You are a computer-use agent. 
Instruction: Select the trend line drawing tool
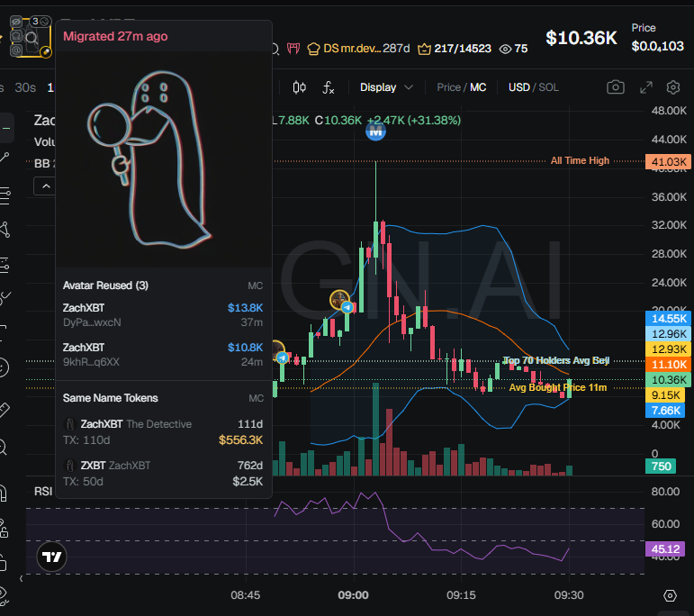click(x=5, y=157)
